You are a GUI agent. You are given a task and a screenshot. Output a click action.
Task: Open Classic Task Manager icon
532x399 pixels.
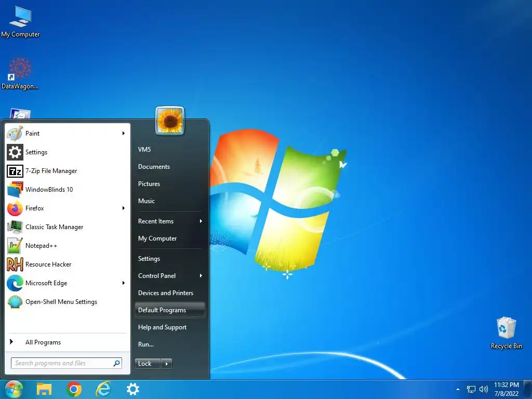pyautogui.click(x=15, y=227)
